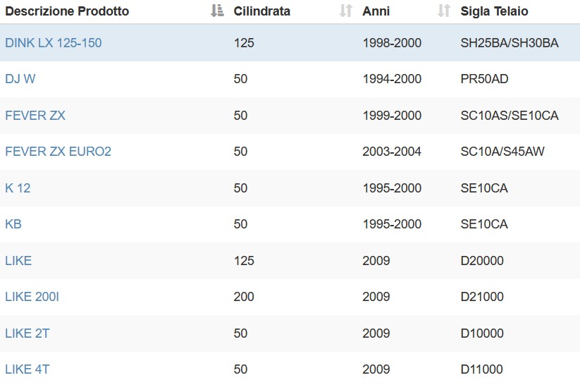Select the 2003-2004 years cell

392,152
